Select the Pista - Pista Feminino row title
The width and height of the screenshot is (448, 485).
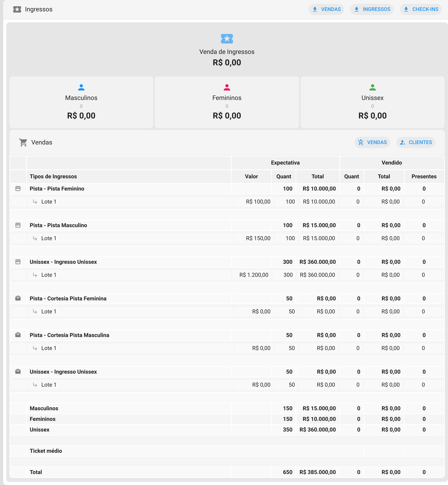click(57, 188)
